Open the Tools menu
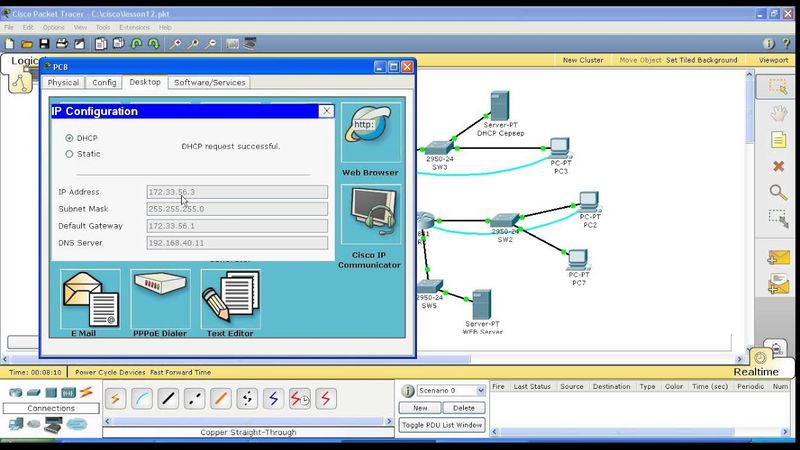The image size is (800, 450). [x=103, y=28]
